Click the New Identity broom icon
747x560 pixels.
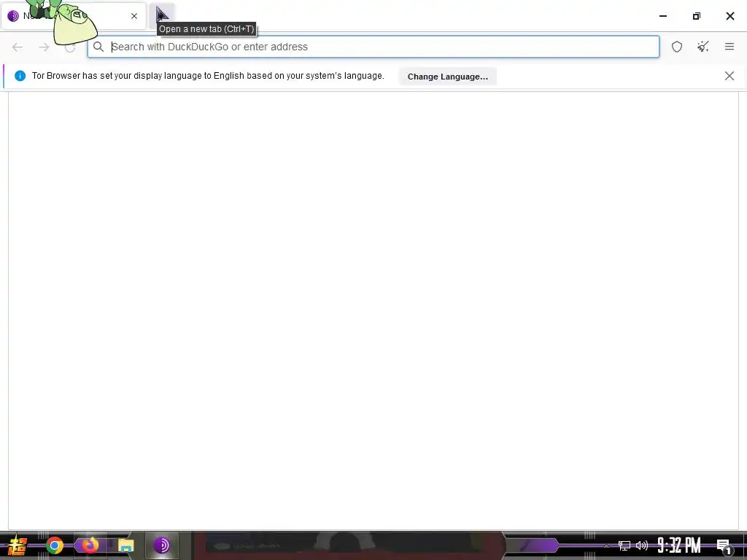coord(703,47)
